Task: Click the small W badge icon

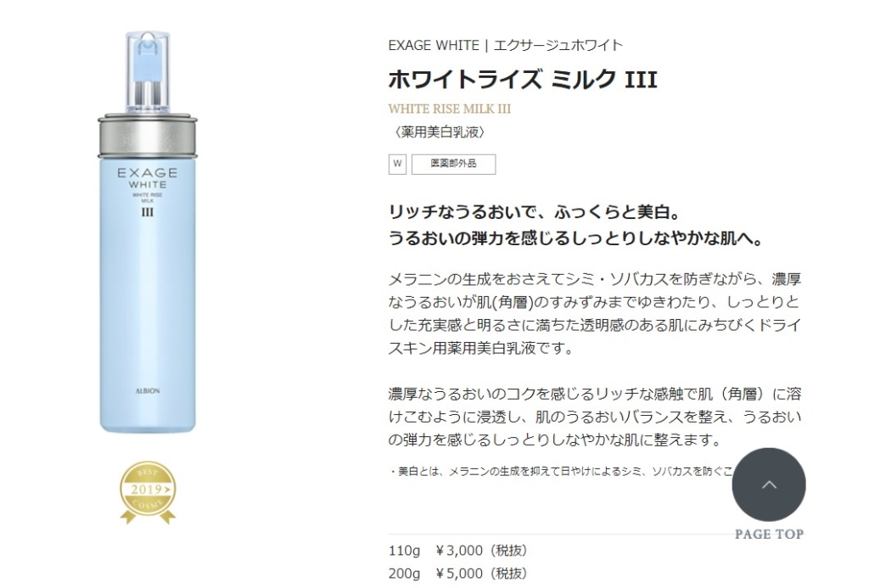Action: pyautogui.click(x=397, y=164)
